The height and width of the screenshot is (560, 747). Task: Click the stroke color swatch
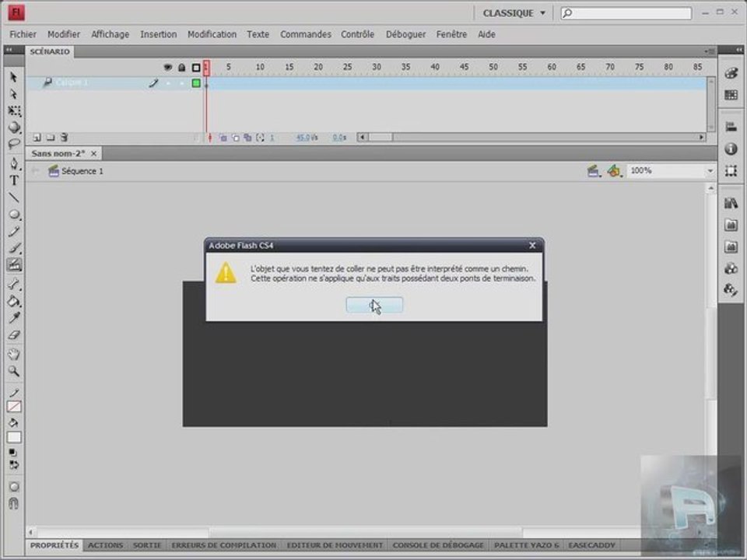pyautogui.click(x=14, y=407)
